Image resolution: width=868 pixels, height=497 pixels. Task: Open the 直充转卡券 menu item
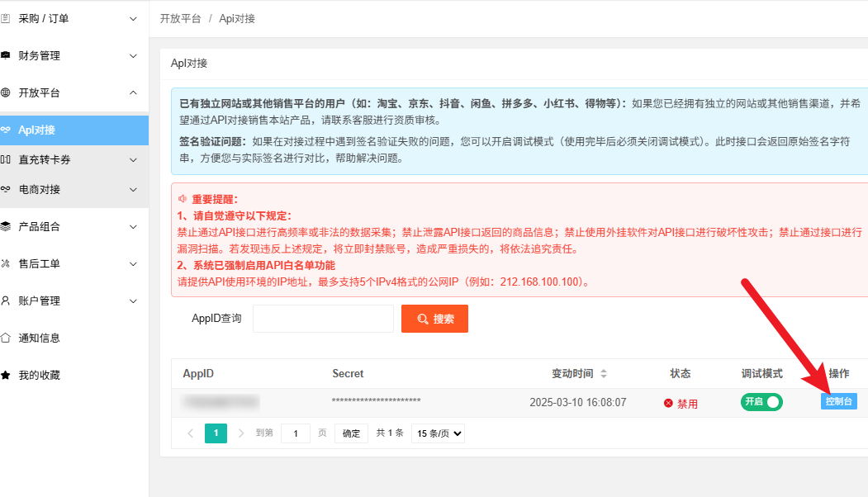coord(74,160)
